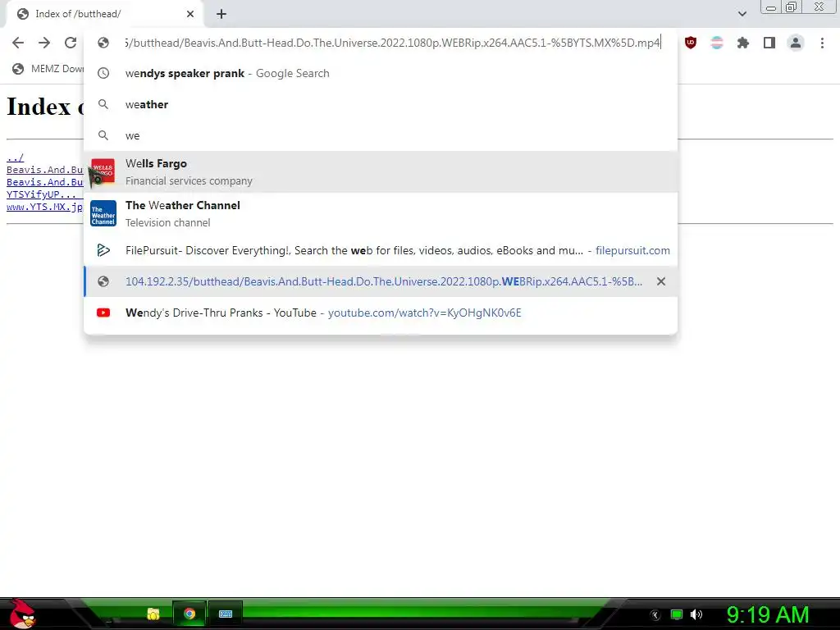Viewport: 840px width, 630px height.
Task: Expand the system tray arrow icon
Action: click(x=655, y=615)
